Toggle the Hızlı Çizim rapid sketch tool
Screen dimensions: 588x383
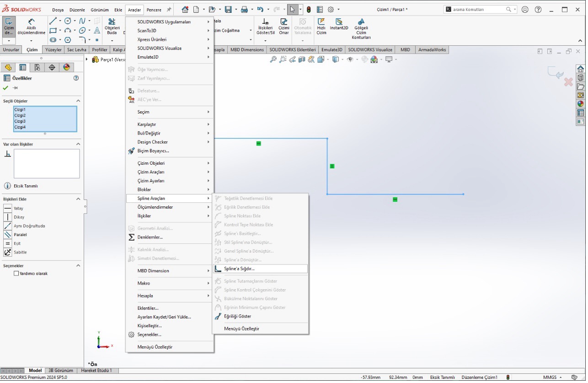(x=321, y=27)
